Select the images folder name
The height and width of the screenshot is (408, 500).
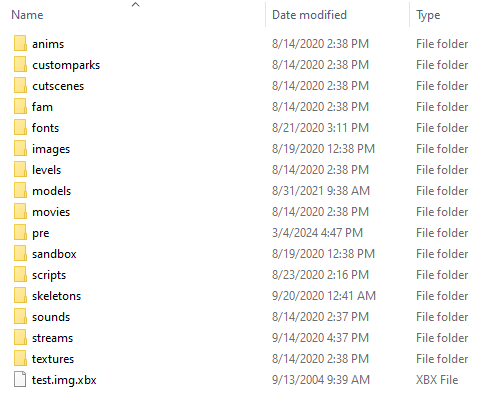(51, 149)
